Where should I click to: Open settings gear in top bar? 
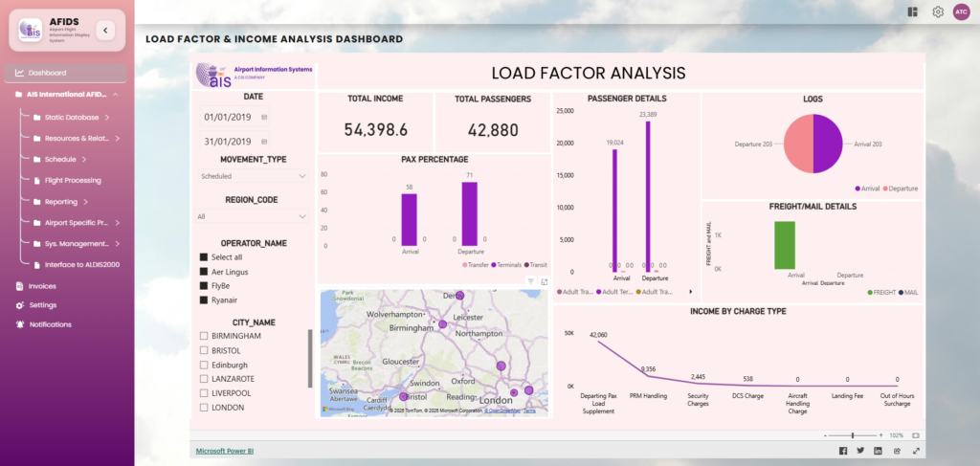click(x=938, y=11)
